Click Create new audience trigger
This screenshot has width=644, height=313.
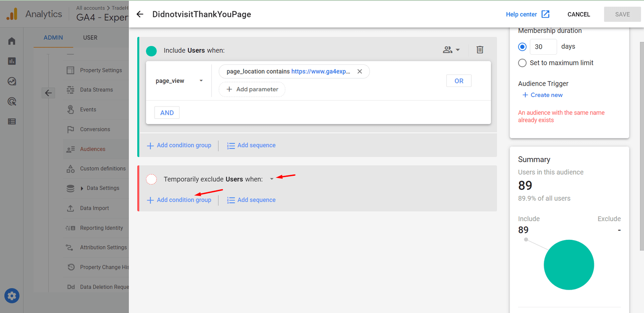click(x=543, y=95)
